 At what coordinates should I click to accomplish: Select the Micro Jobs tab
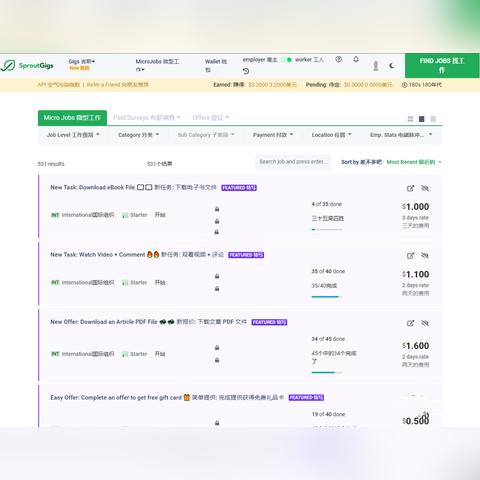(72, 118)
